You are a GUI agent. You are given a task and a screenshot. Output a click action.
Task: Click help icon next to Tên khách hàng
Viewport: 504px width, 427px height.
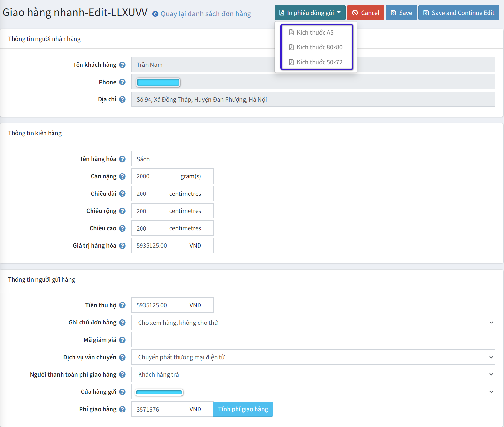pos(122,65)
